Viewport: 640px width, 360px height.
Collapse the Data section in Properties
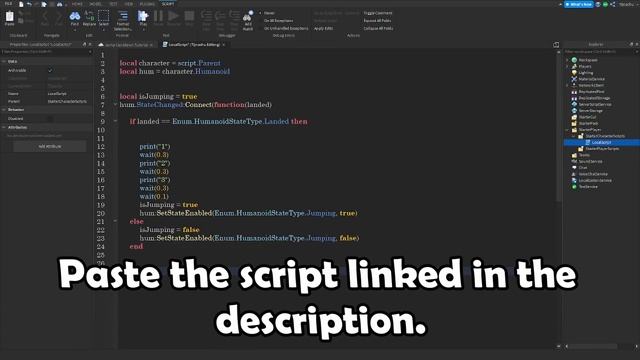(x=4, y=61)
